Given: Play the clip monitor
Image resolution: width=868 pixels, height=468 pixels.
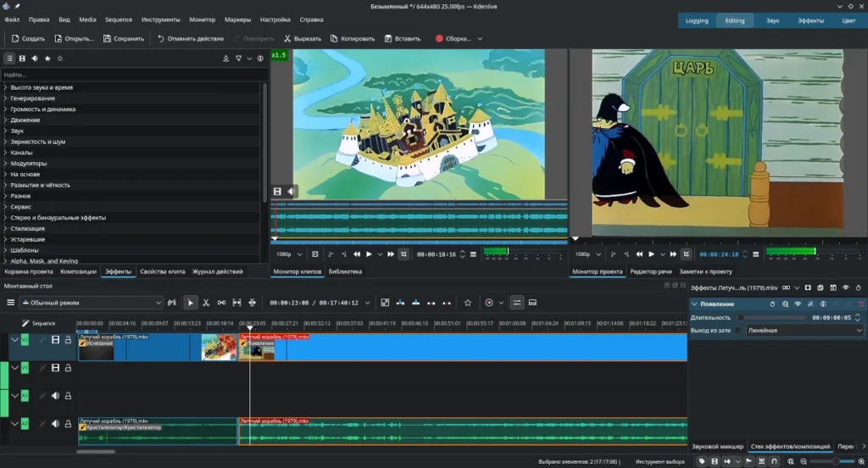Looking at the screenshot, I should tap(369, 254).
